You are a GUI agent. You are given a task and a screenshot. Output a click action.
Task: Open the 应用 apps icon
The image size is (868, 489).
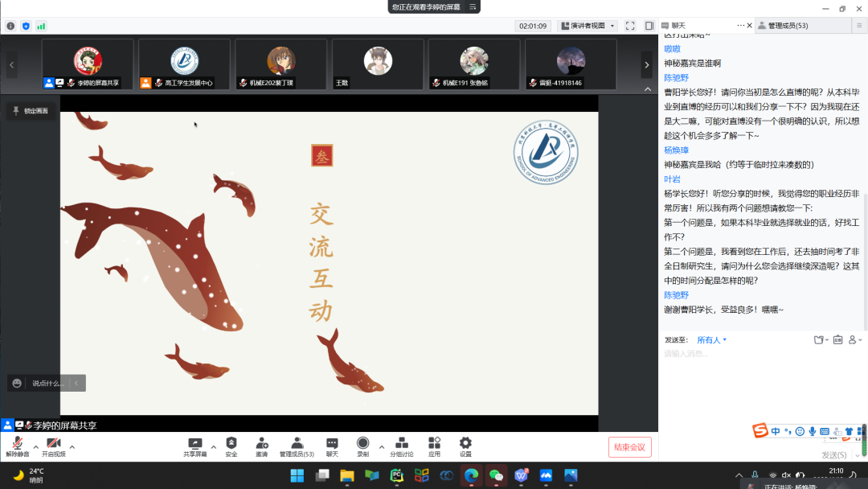(x=435, y=443)
